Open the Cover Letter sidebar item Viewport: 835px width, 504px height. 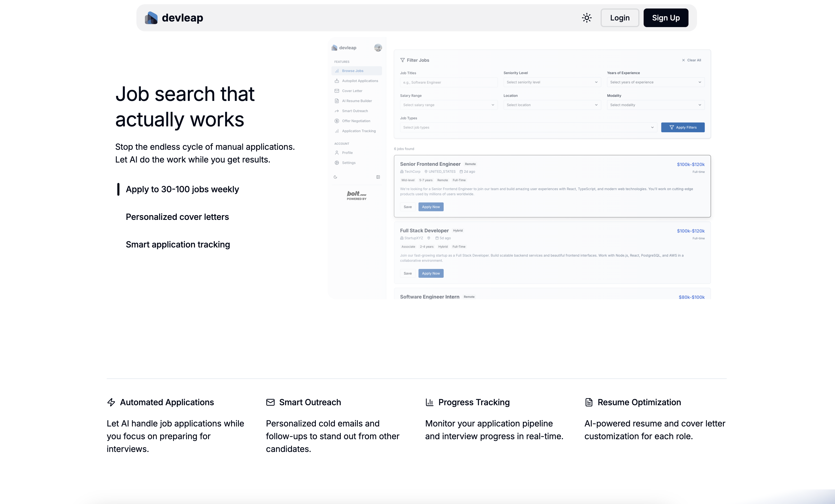click(x=352, y=91)
